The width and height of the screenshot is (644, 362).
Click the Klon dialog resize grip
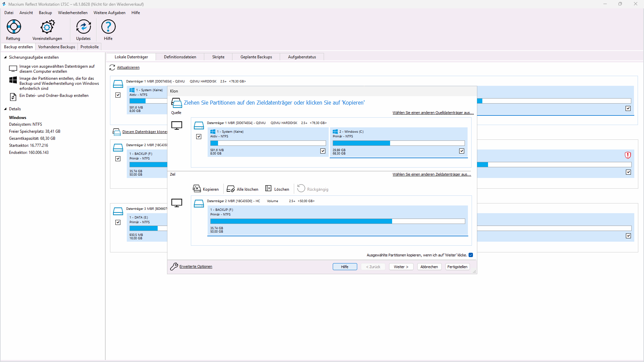[475, 271]
